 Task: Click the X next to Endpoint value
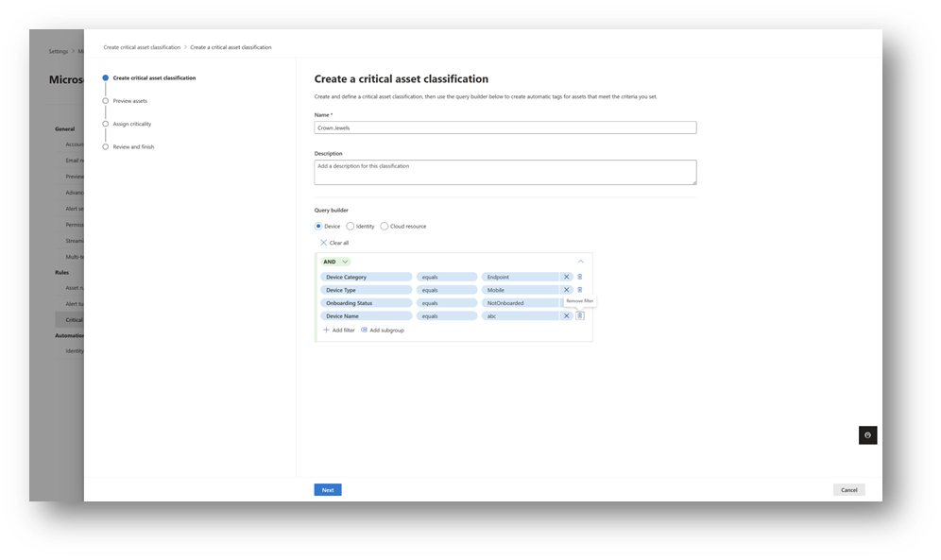click(565, 275)
